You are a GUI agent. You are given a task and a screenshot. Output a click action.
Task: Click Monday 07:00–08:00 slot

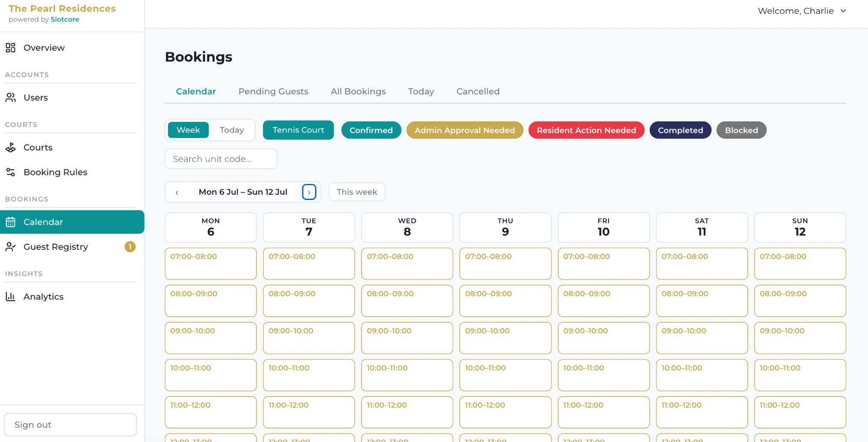(x=210, y=264)
